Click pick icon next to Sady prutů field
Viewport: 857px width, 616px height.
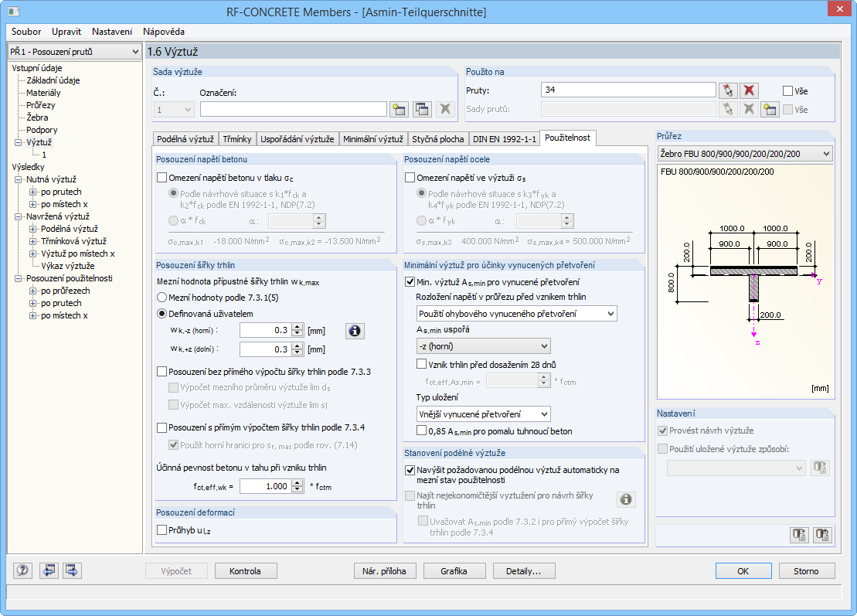click(x=727, y=109)
